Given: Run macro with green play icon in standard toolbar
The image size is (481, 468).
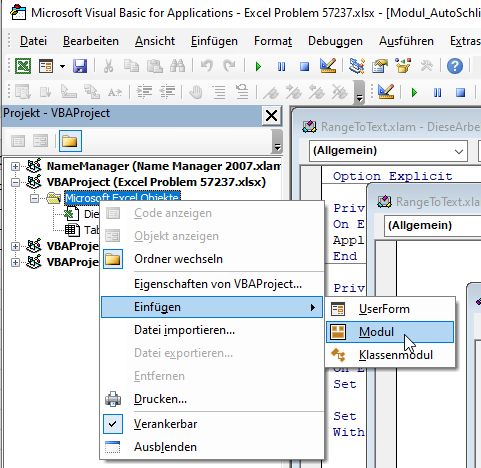Looking at the screenshot, I should [x=258, y=66].
